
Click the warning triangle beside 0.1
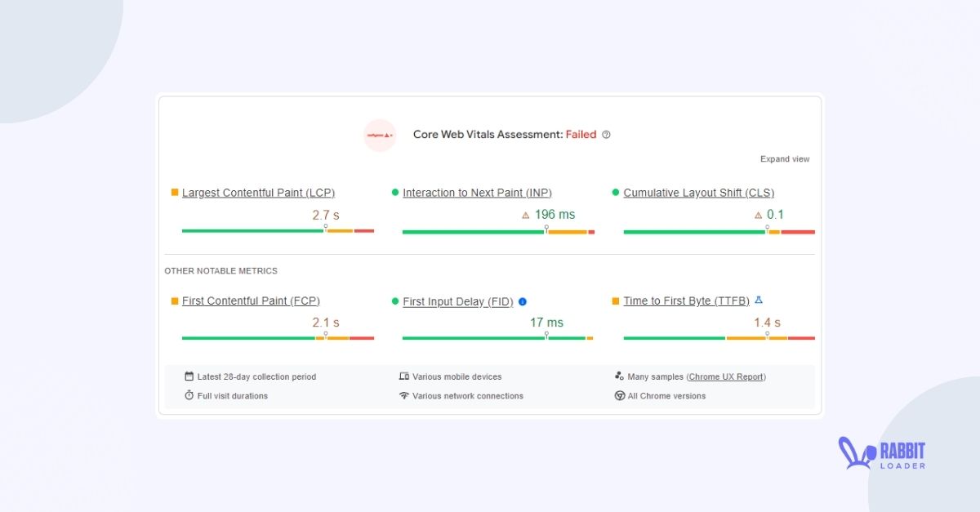click(x=757, y=215)
